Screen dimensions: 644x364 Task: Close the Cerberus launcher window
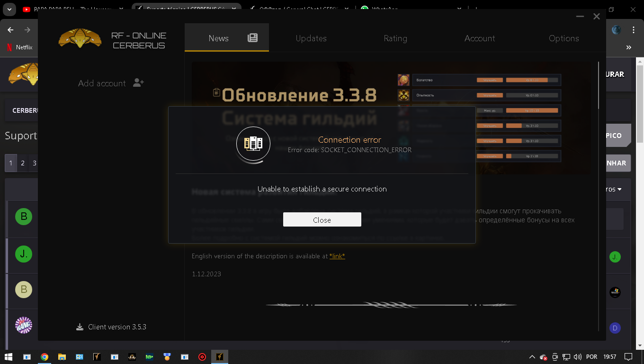[597, 17]
